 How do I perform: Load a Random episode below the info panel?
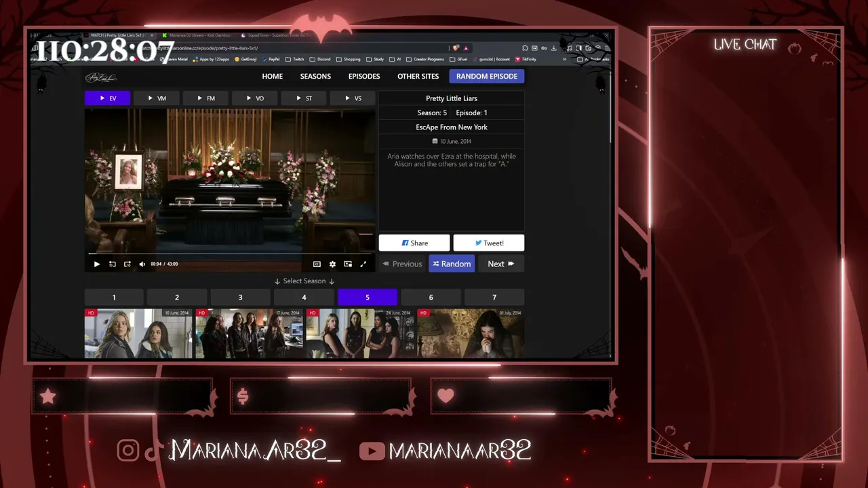[x=452, y=264]
